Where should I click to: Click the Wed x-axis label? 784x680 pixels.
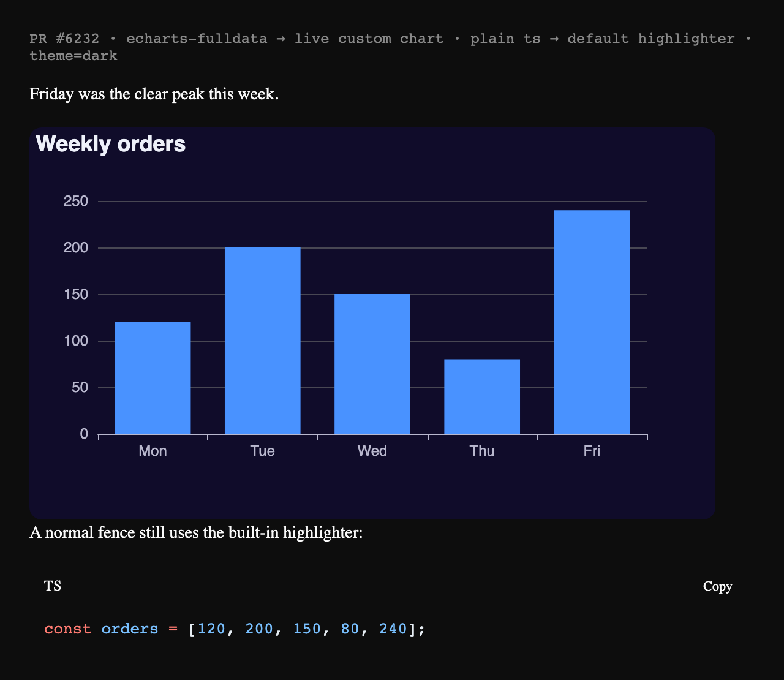[x=372, y=451]
